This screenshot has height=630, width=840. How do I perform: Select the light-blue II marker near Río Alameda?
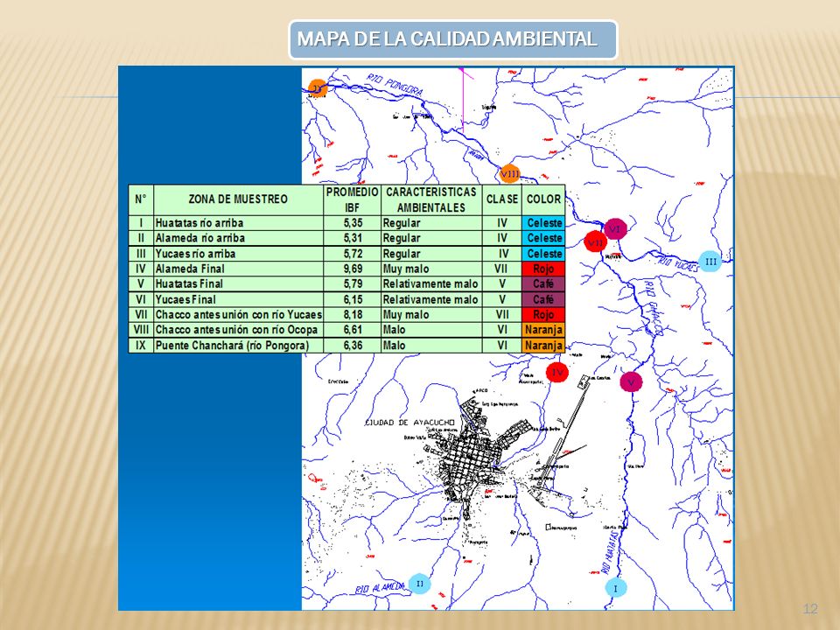[419, 584]
